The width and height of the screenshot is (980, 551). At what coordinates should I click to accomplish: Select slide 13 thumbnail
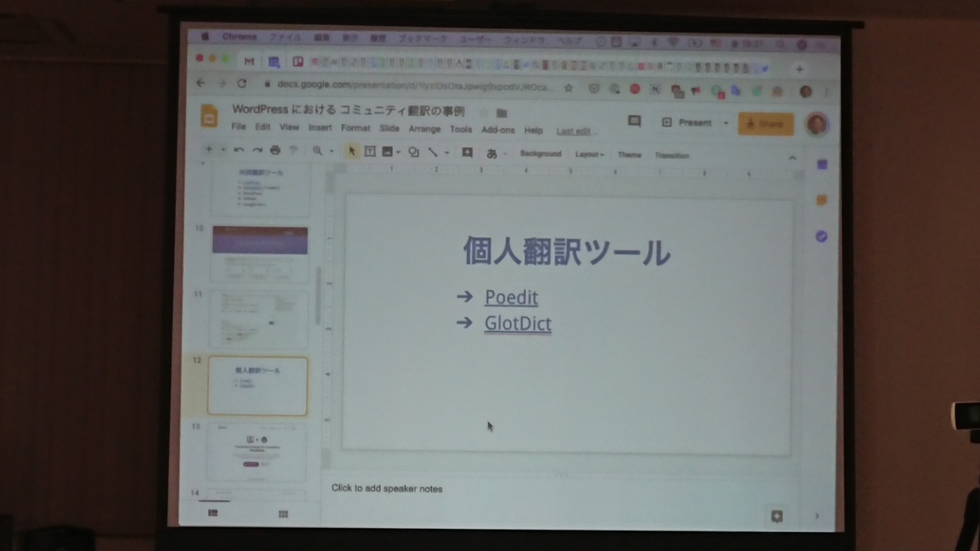click(x=256, y=452)
